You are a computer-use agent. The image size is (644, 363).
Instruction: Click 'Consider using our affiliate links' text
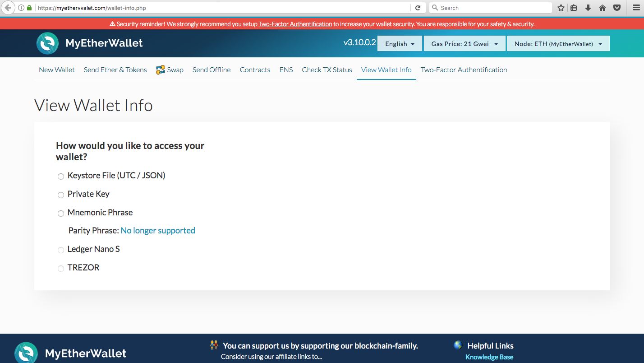coord(271,357)
